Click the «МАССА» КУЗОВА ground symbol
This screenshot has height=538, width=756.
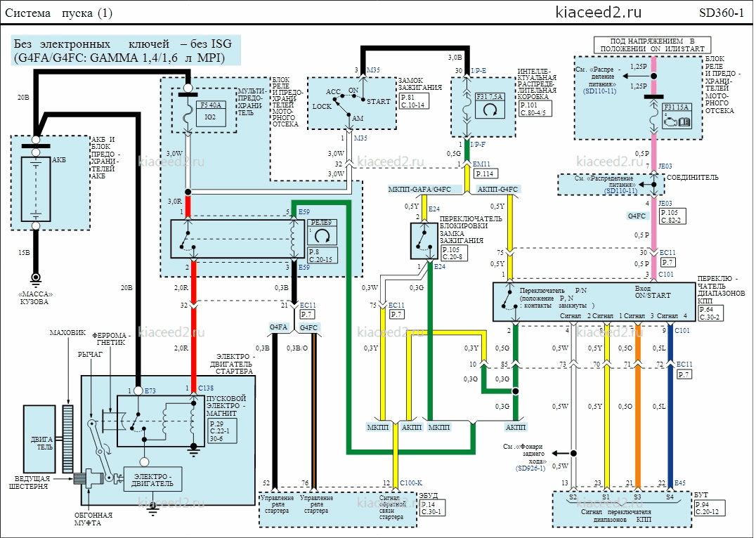click(35, 278)
